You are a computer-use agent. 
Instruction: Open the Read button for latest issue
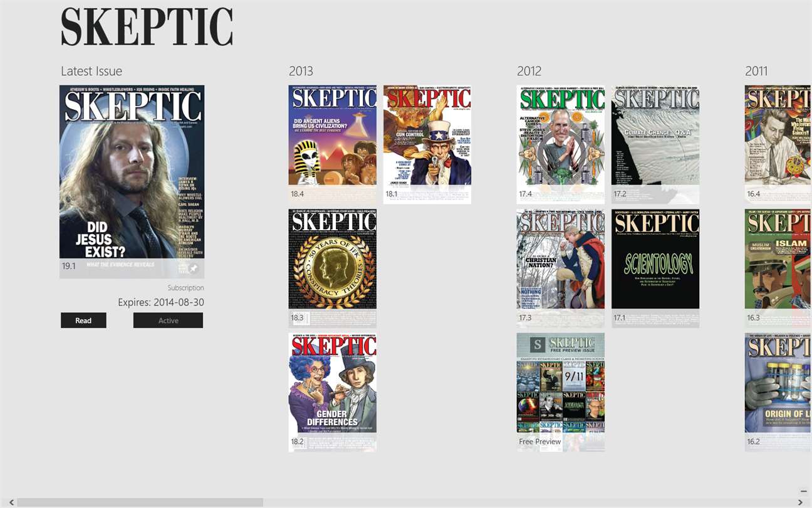pyautogui.click(x=83, y=320)
